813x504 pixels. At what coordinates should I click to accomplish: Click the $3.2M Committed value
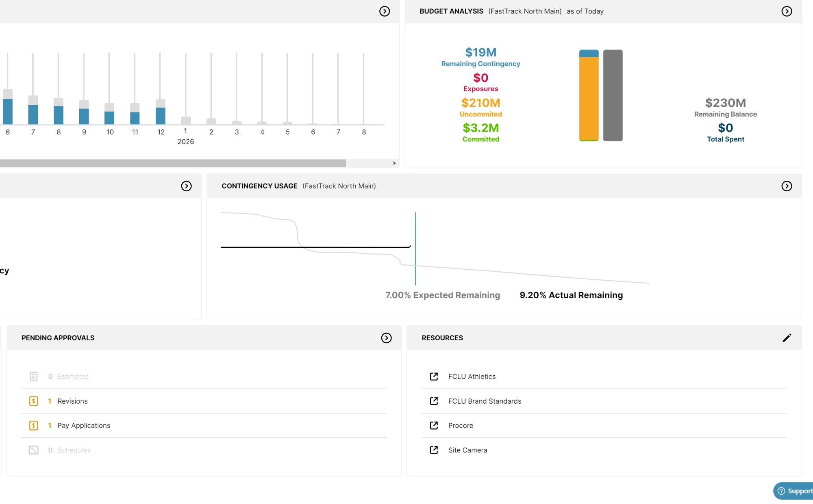[481, 128]
